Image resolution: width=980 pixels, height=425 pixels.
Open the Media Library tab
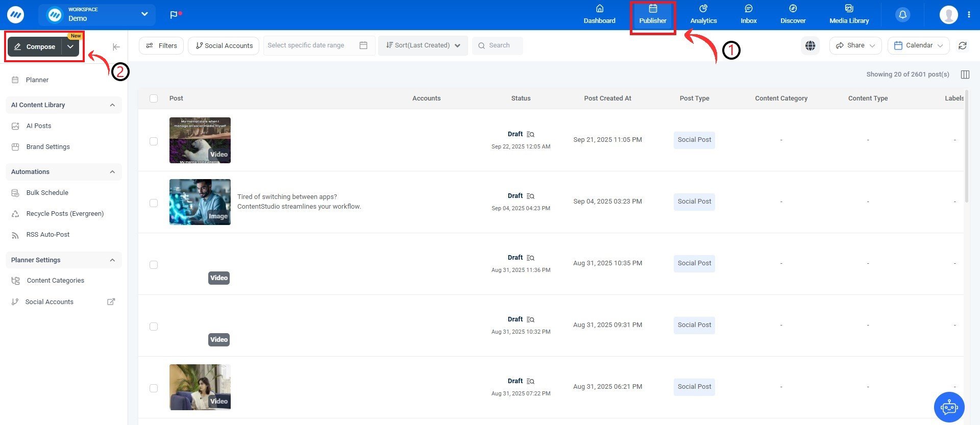coord(849,15)
